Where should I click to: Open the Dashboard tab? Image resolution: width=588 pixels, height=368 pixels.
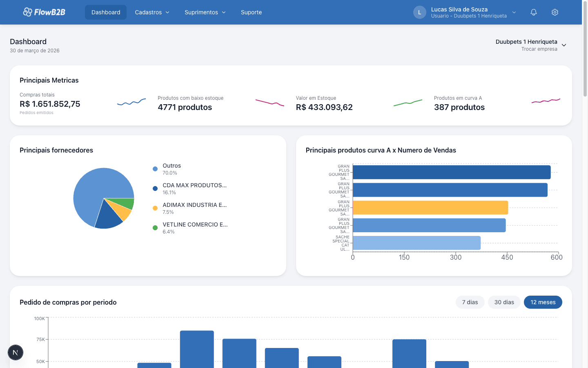[106, 12]
